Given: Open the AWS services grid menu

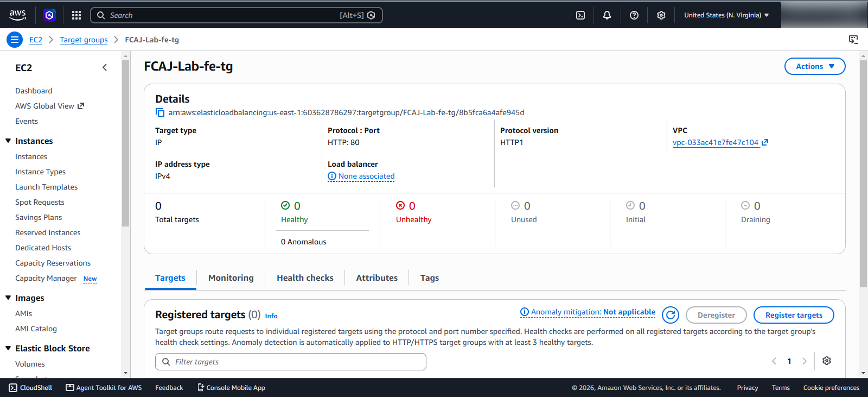Looking at the screenshot, I should (x=76, y=15).
